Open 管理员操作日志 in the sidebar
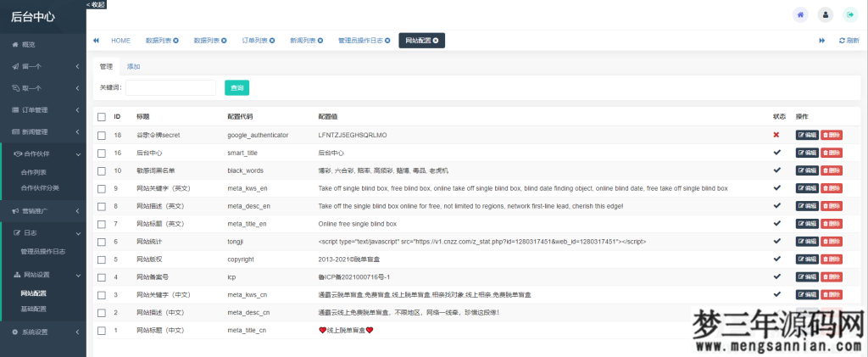Image resolution: width=868 pixels, height=357 pixels. pos(43,251)
